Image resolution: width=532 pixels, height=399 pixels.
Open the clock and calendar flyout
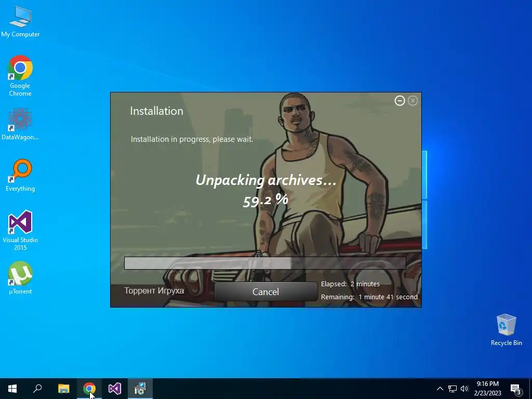point(487,389)
